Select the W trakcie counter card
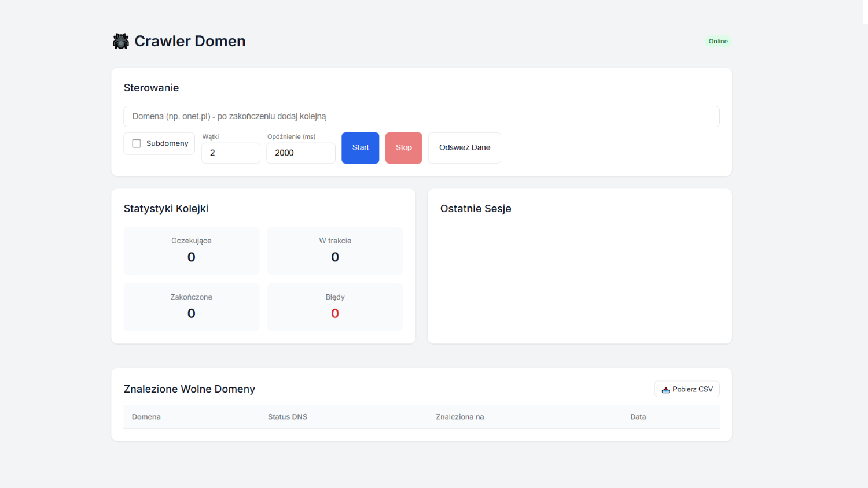Image resolution: width=868 pixels, height=488 pixels. tap(334, 250)
